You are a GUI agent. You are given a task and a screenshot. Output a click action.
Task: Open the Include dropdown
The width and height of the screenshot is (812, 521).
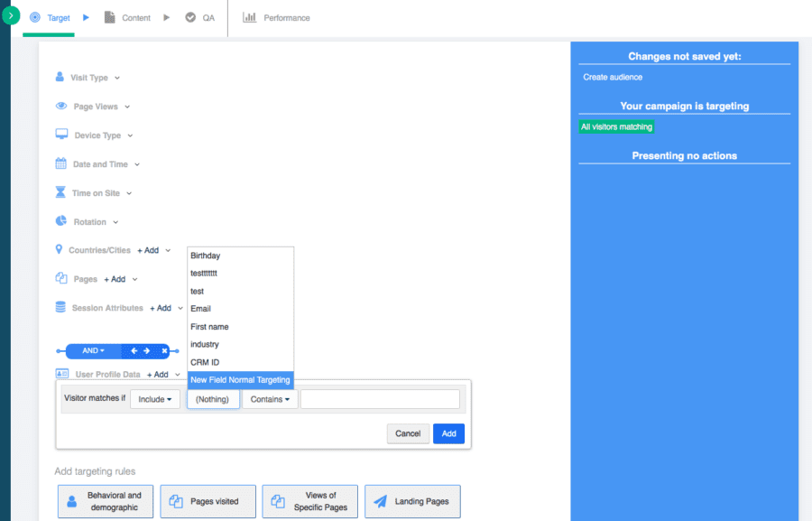click(x=155, y=399)
